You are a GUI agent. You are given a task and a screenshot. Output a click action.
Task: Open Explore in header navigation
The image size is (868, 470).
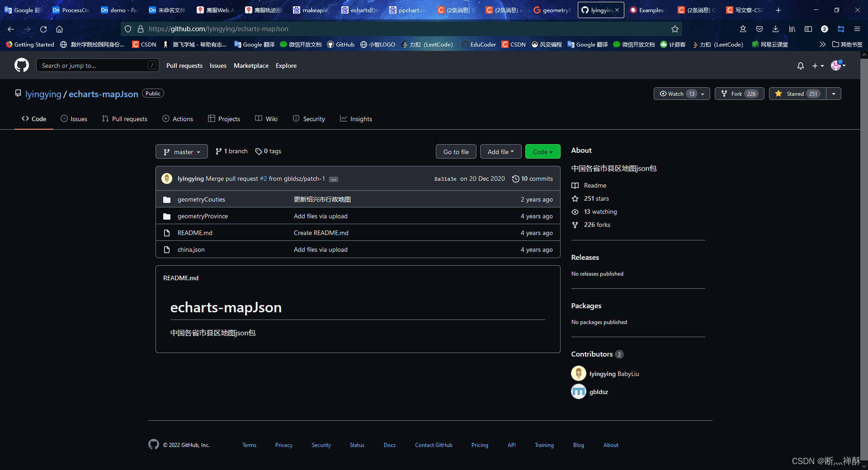[286, 66]
